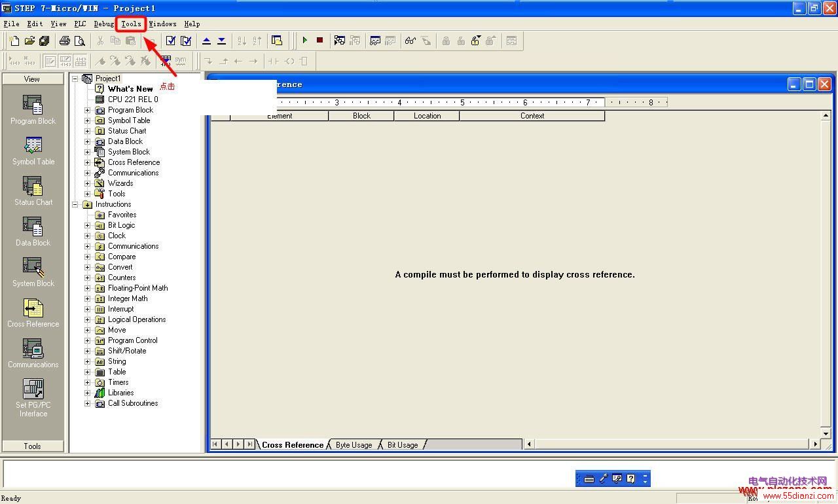Open Data Block from the View bar
The height and width of the screenshot is (504, 838).
(33, 232)
